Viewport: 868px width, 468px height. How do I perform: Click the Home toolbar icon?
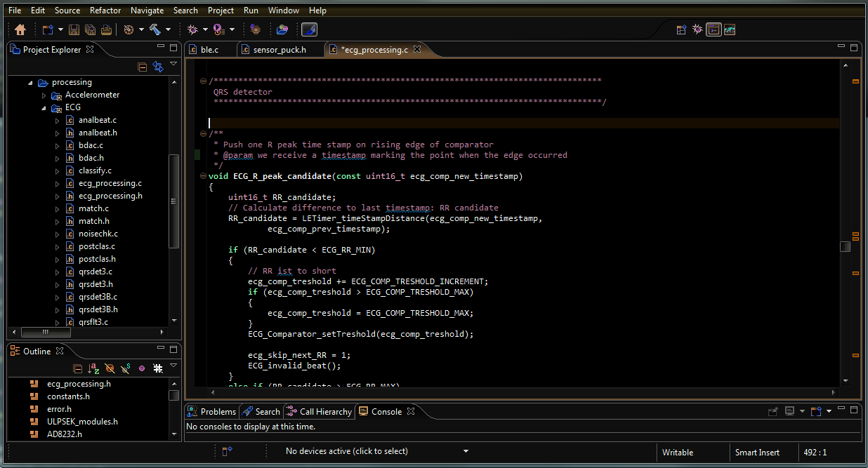(20, 29)
